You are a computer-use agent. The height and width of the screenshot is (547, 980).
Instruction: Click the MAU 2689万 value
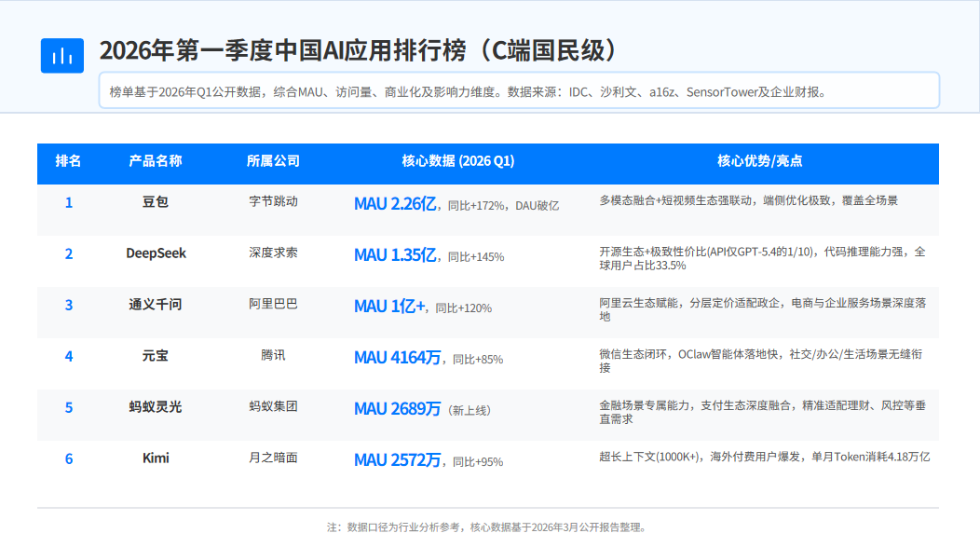pos(397,409)
